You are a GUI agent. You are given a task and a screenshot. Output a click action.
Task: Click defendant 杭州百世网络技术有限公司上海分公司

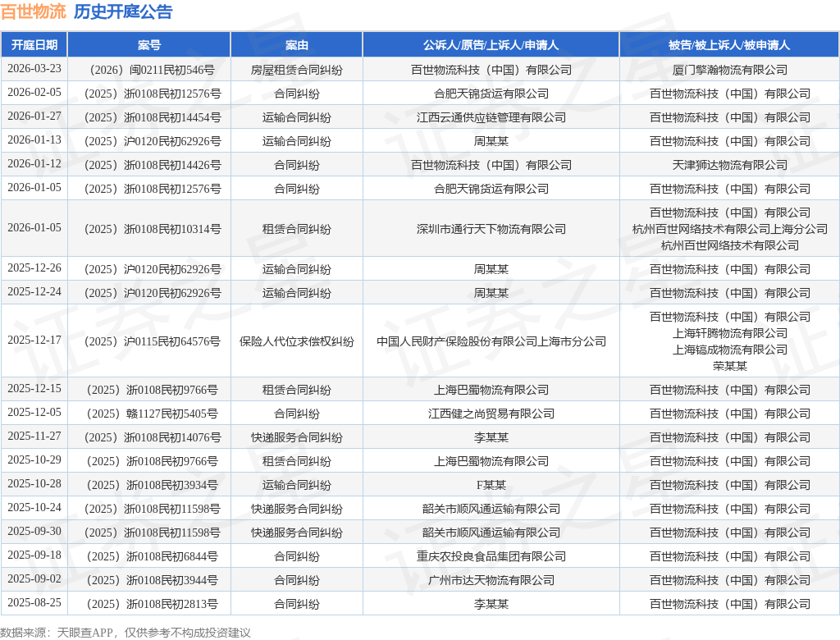729,229
